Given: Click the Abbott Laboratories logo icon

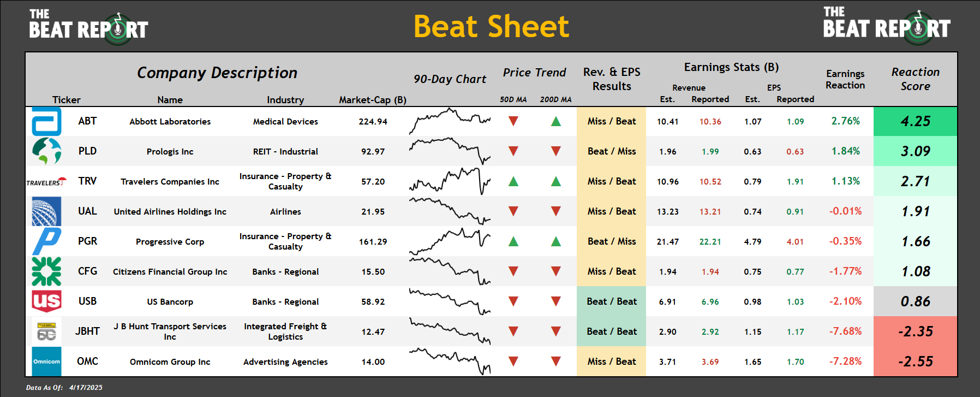Looking at the screenshot, I should pyautogui.click(x=46, y=121).
